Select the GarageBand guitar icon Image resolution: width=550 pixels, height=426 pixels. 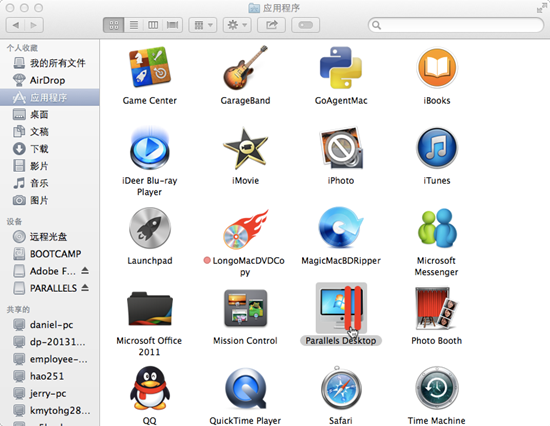[x=245, y=67]
